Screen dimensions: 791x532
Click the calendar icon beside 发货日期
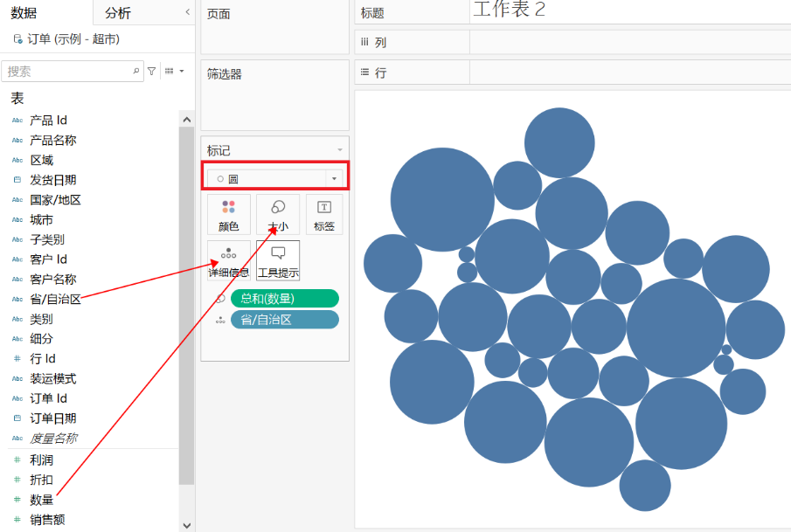17,180
